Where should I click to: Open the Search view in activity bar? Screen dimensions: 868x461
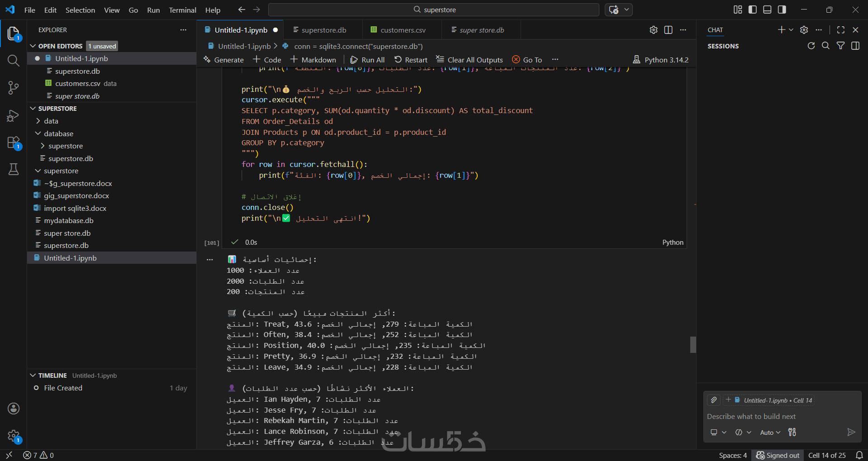[14, 61]
